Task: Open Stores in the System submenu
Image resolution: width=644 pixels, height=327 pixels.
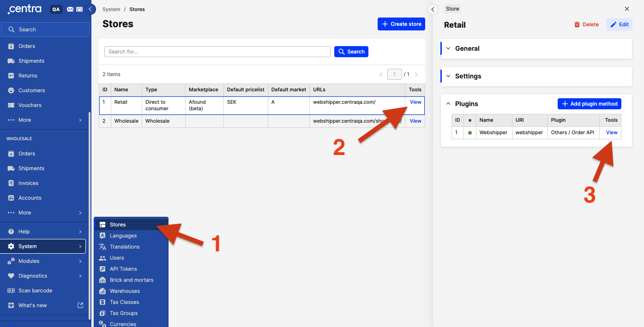Action: (118, 225)
